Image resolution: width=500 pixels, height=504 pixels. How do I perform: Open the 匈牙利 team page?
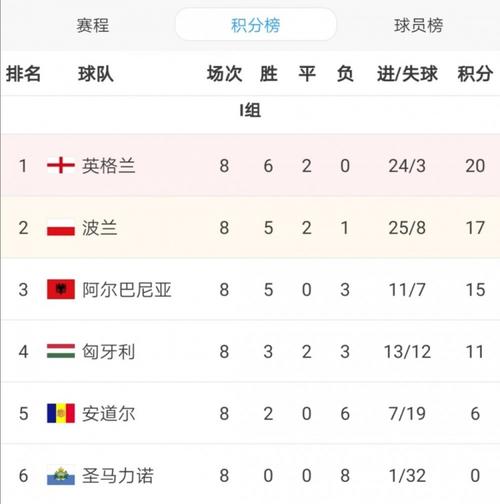tap(108, 352)
